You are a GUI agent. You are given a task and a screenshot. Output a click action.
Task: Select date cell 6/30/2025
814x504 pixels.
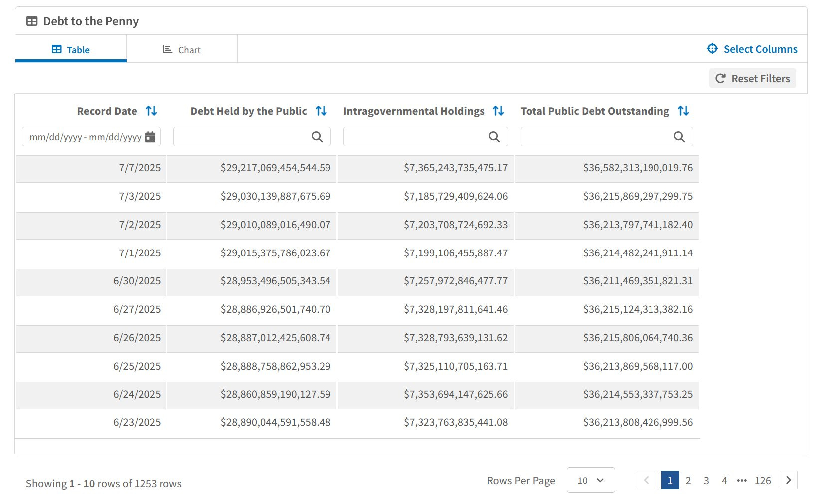[137, 281]
